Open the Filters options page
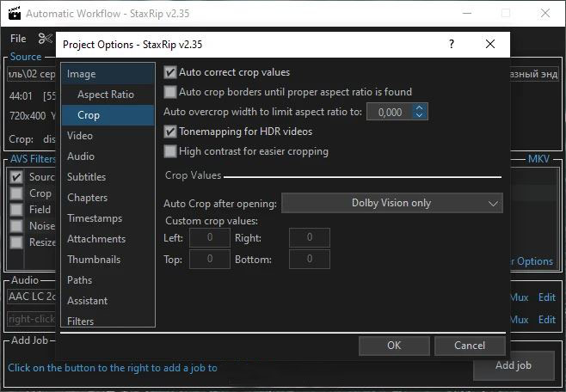Screen dimensions: 566x392 [x=108, y=321]
